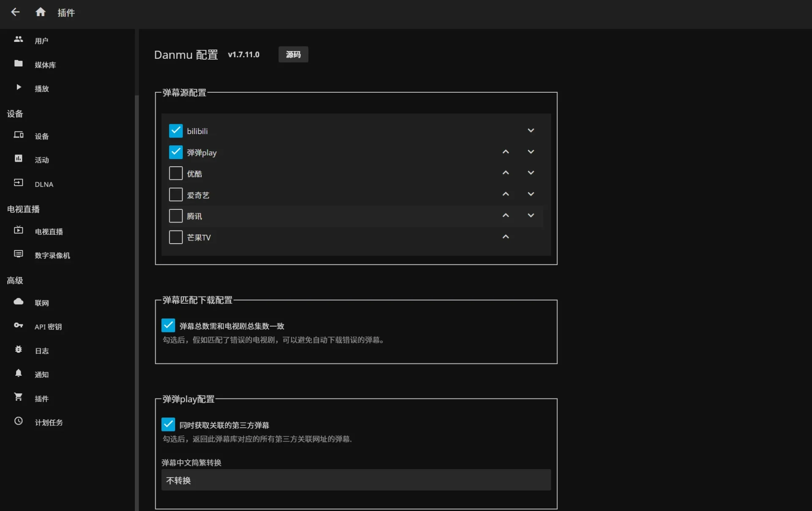Open 媒体库 in the sidebar

45,65
